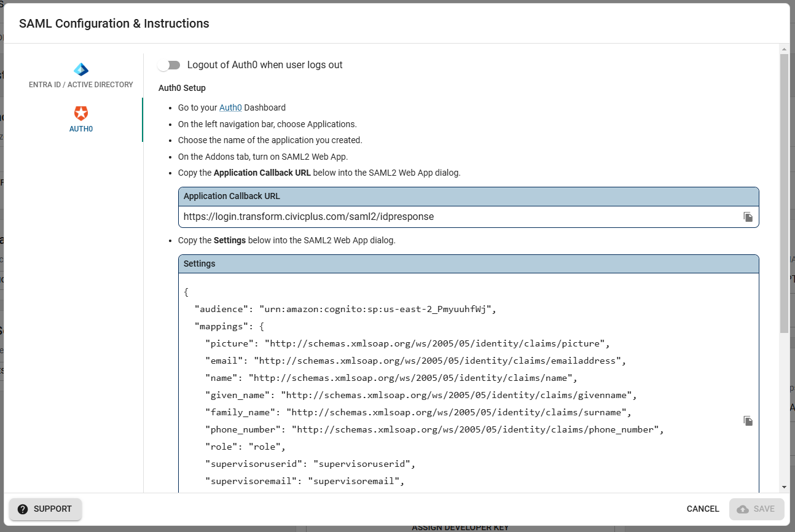The height and width of the screenshot is (532, 795).
Task: Copy the Application Callback URL
Action: pos(748,217)
